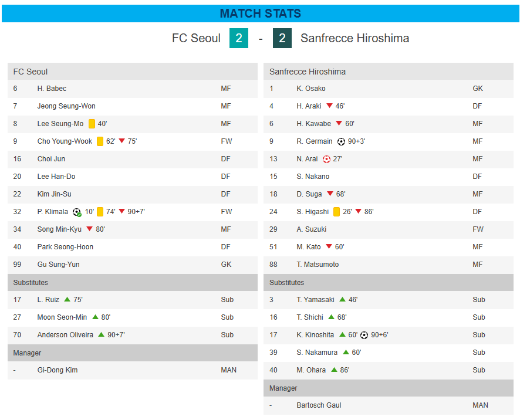Open the FC Seoul team name in the header
Screen dimensions: 520x420
(x=196, y=39)
